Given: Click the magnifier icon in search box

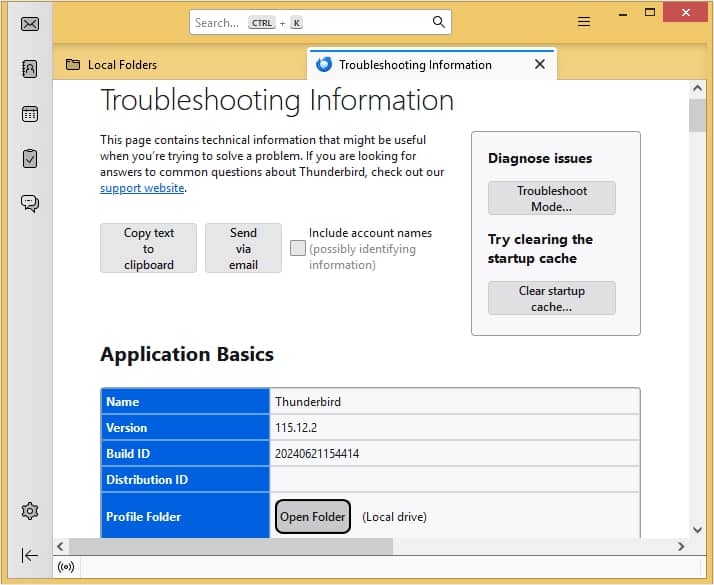Looking at the screenshot, I should 439,22.
